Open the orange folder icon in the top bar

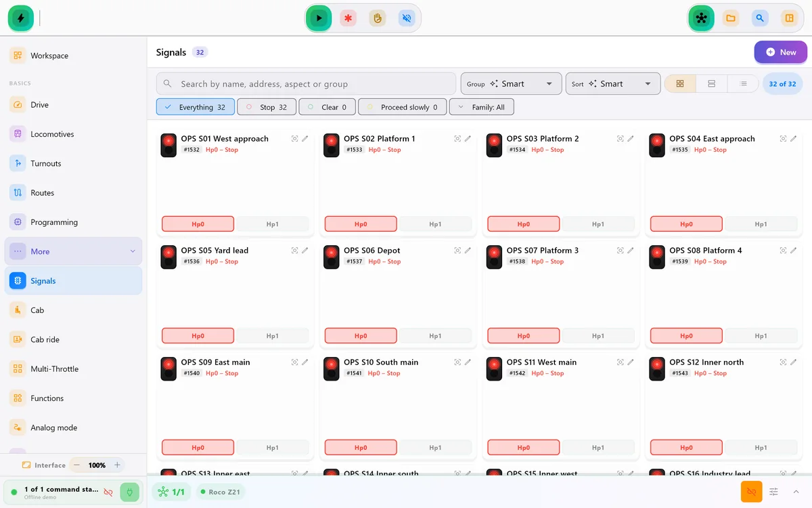[x=731, y=18]
